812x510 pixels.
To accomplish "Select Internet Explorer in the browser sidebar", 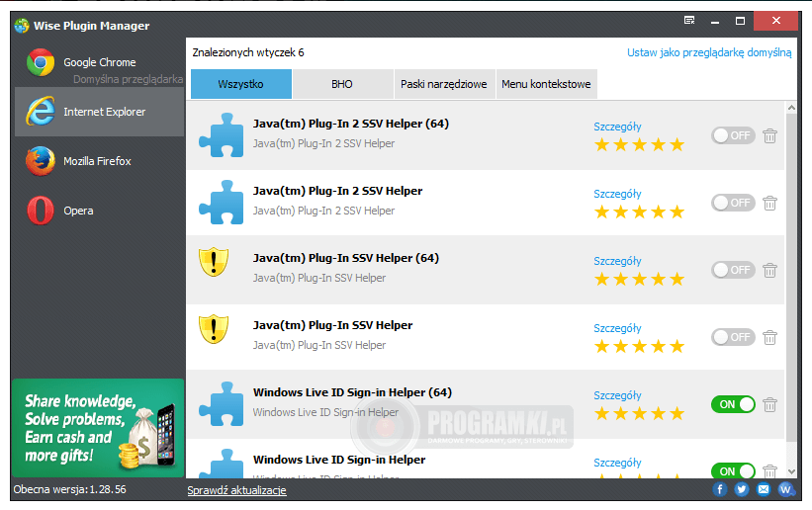I will [x=99, y=112].
